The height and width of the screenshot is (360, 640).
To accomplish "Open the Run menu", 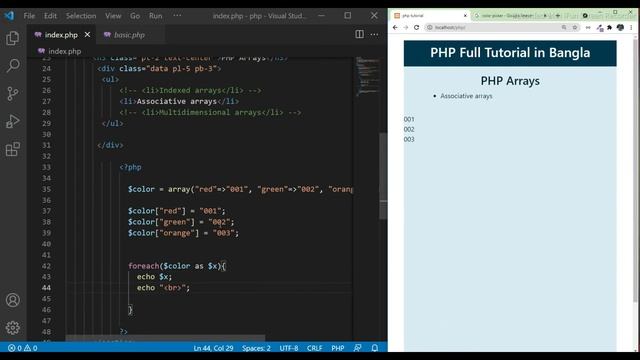I will (x=156, y=16).
